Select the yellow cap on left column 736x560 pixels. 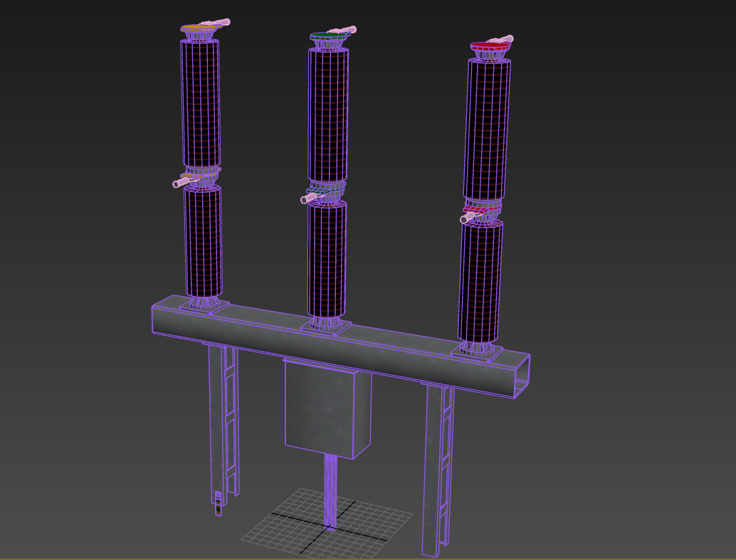[195, 28]
